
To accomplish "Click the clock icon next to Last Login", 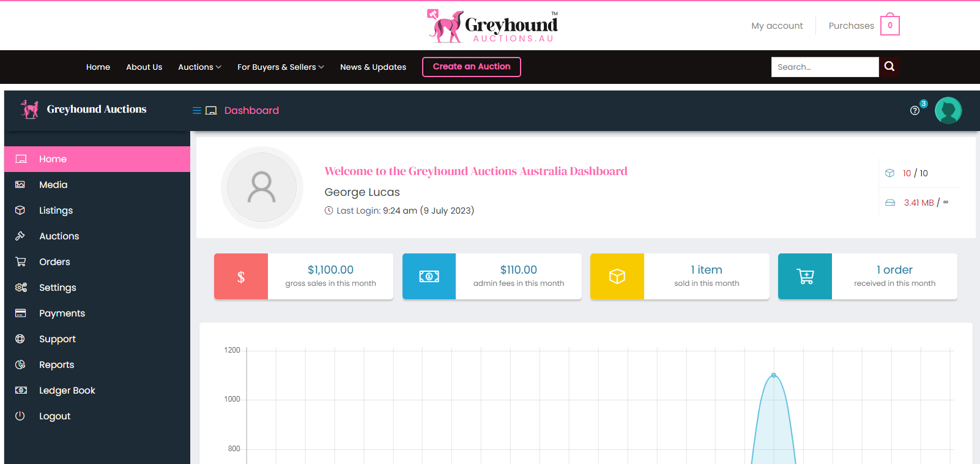I will pos(329,211).
